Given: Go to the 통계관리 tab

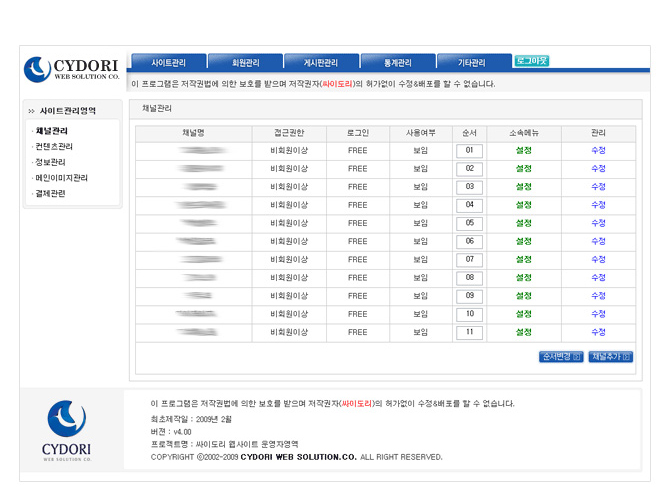Looking at the screenshot, I should (x=397, y=62).
